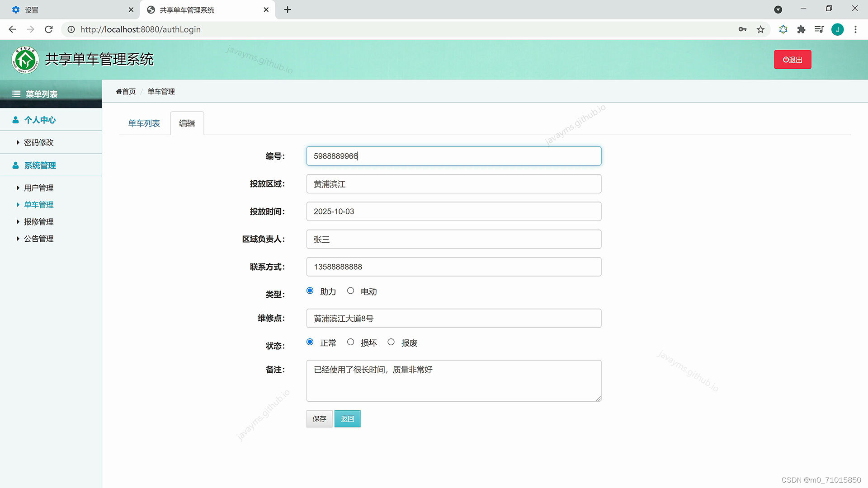Reload the page
This screenshot has height=488, width=868.
click(49, 29)
